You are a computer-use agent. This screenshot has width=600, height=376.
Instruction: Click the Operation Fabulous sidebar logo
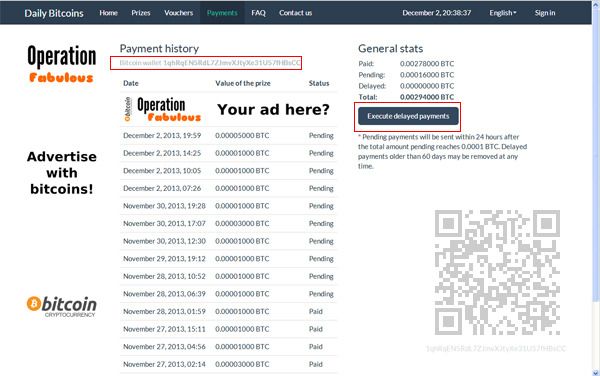pyautogui.click(x=61, y=64)
